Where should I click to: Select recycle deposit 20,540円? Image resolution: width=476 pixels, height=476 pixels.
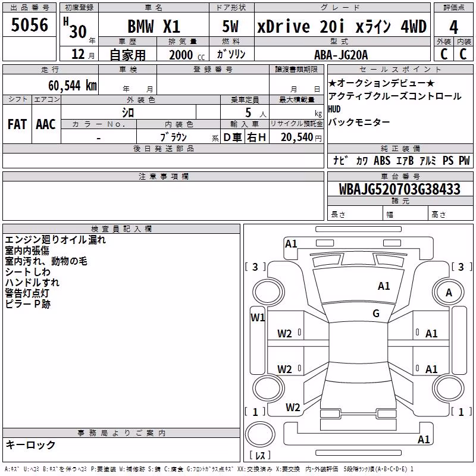(x=301, y=137)
